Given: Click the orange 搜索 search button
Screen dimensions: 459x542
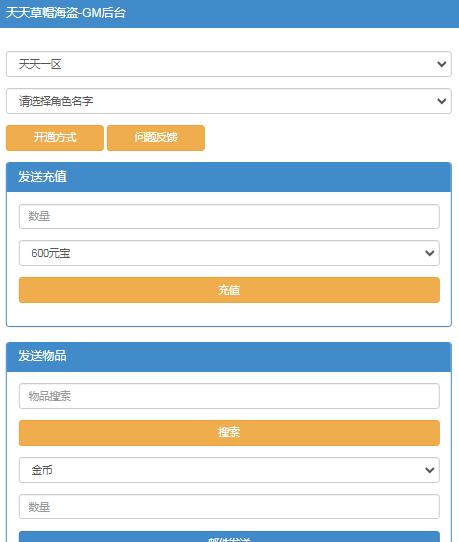Looking at the screenshot, I should click(229, 433).
